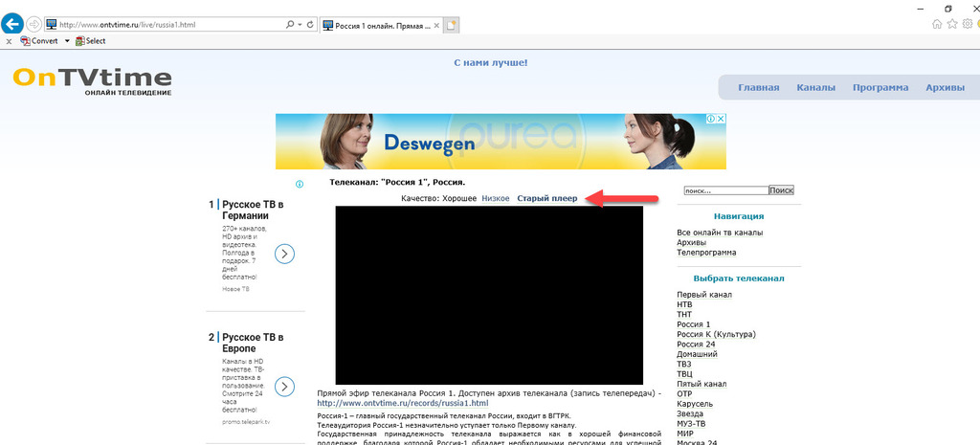Switch quality to Низкое
The width and height of the screenshot is (980, 445).
point(496,199)
